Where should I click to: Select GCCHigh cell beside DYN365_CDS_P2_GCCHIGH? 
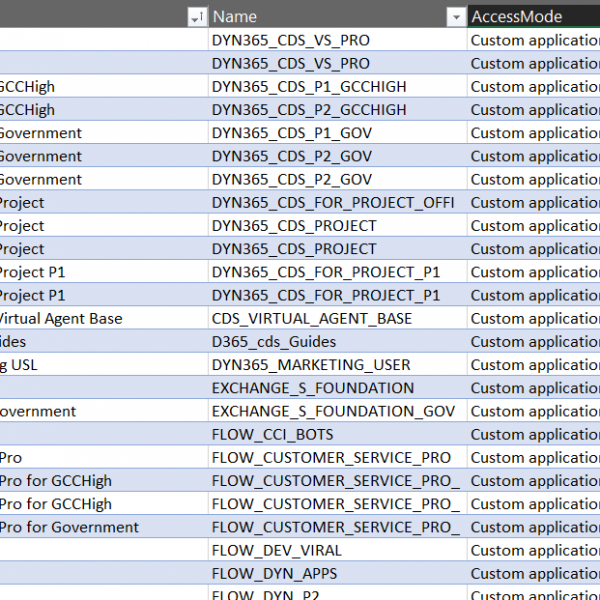104,110
